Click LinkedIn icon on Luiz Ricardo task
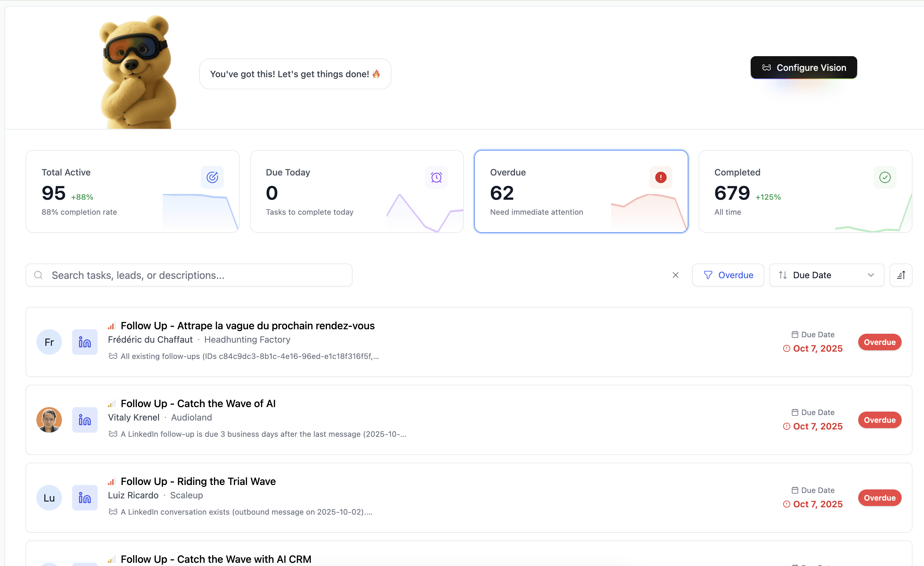 (85, 498)
